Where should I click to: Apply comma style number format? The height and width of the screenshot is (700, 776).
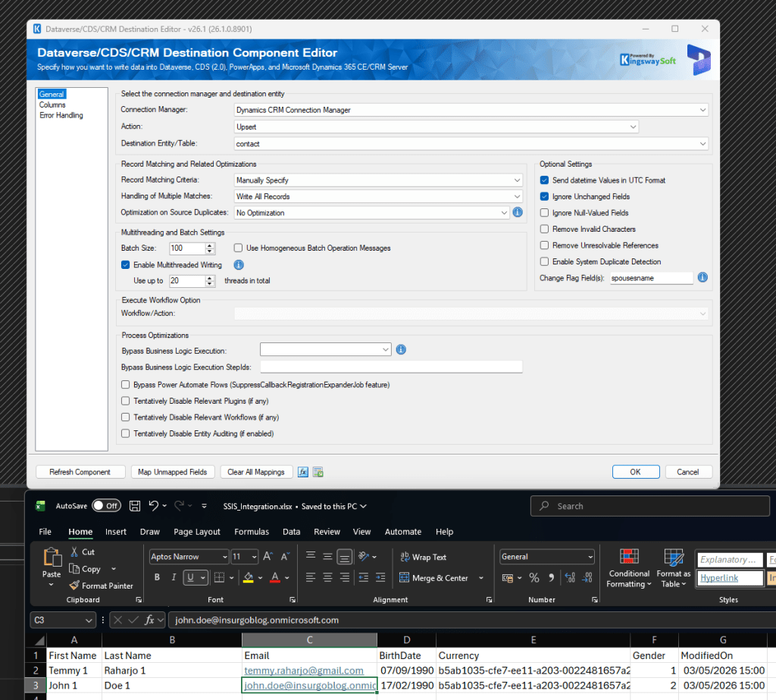(552, 578)
